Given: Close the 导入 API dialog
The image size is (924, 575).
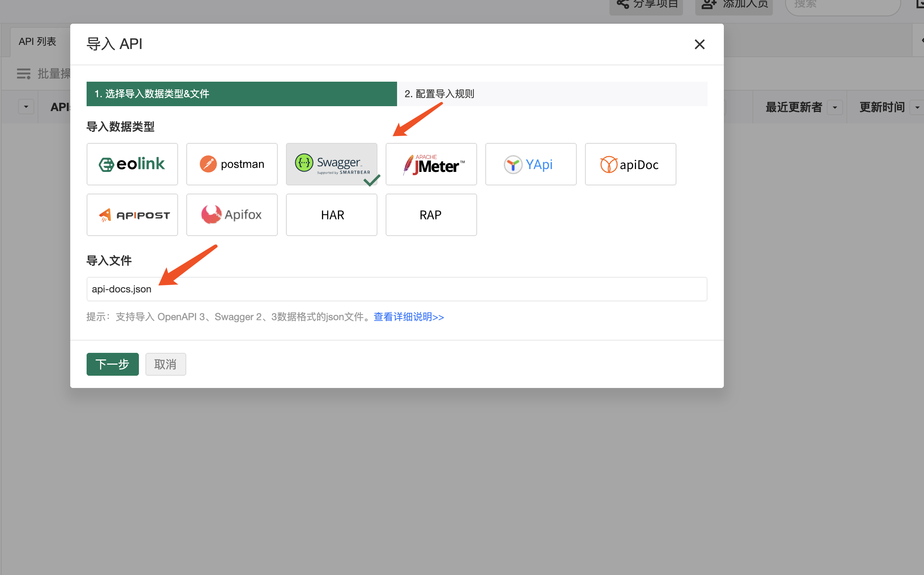Looking at the screenshot, I should [x=699, y=45].
